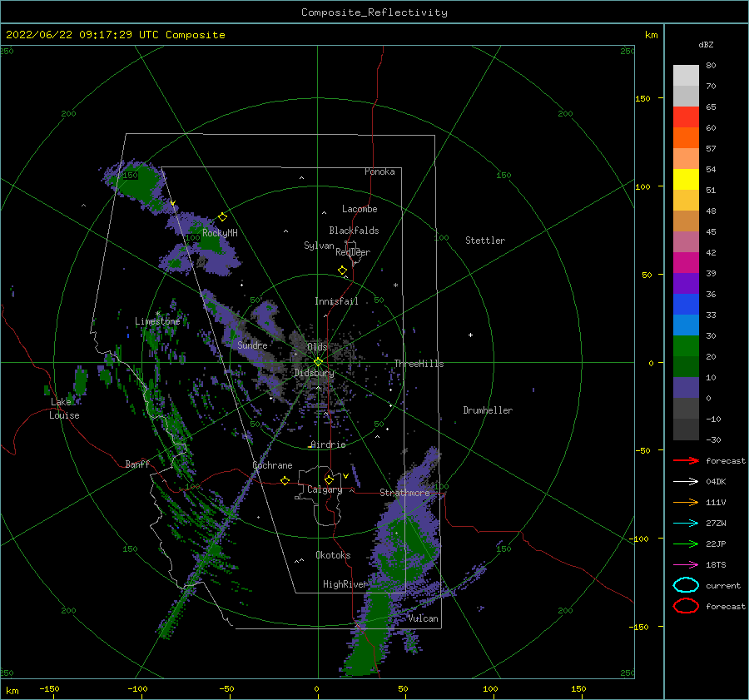Click the RockyMH label
This screenshot has width=749, height=700.
220,233
